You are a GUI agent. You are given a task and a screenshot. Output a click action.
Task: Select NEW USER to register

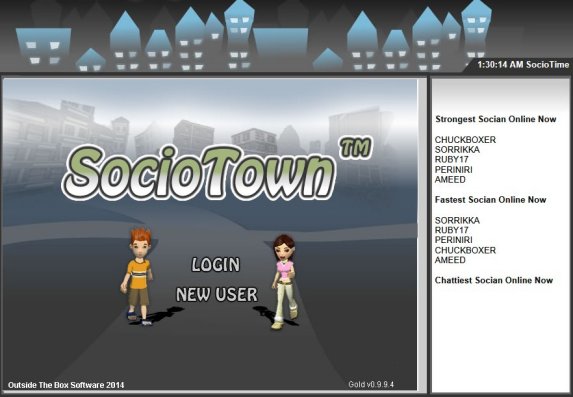217,294
